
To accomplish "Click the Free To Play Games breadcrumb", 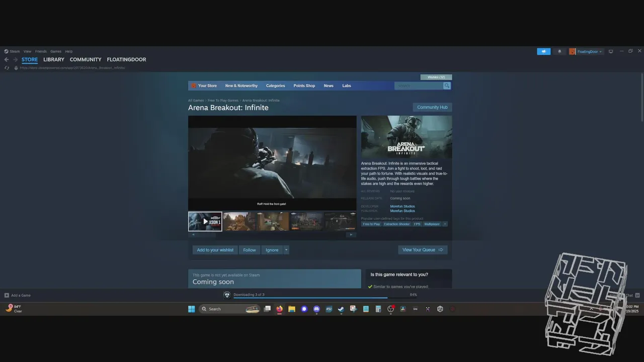I will [223, 101].
